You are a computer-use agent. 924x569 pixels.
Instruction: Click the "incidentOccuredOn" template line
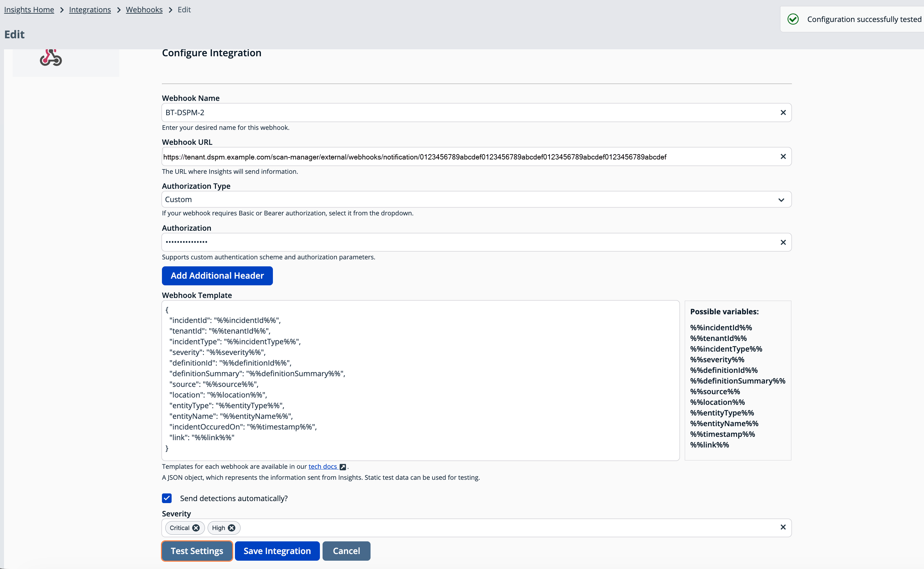(x=243, y=427)
